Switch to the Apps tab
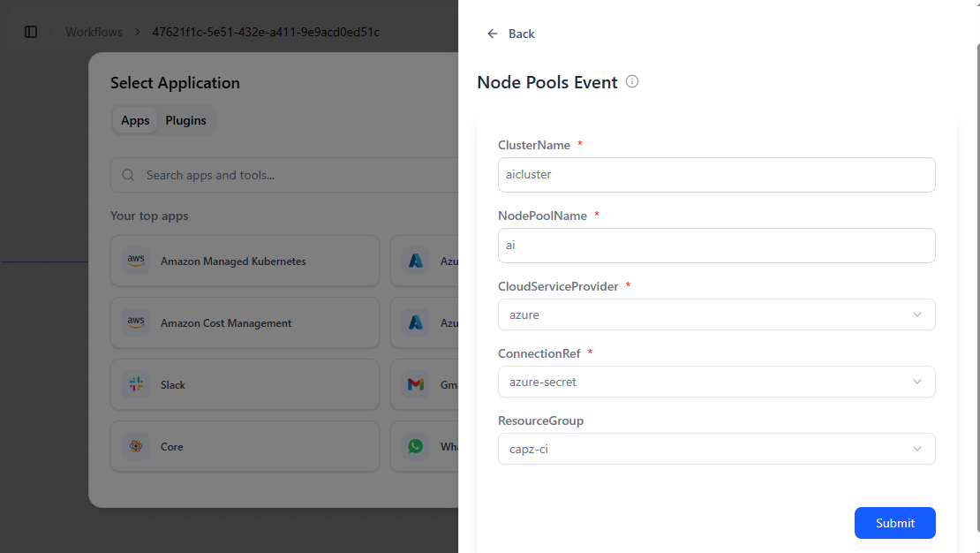The width and height of the screenshot is (980, 553). [135, 120]
